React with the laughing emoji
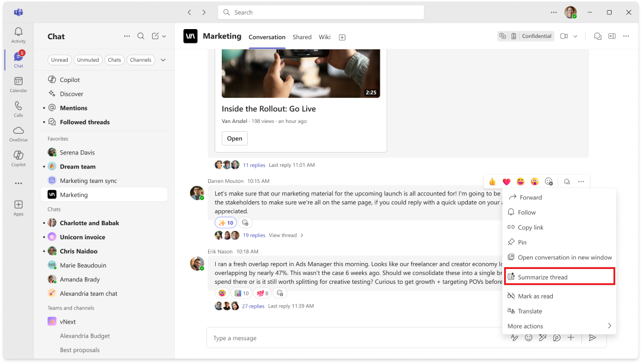The image size is (642, 364). [520, 181]
